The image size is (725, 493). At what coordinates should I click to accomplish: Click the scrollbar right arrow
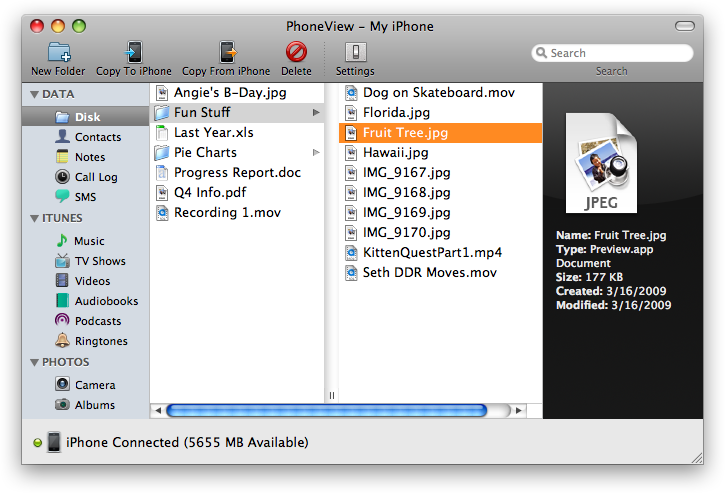[x=518, y=410]
